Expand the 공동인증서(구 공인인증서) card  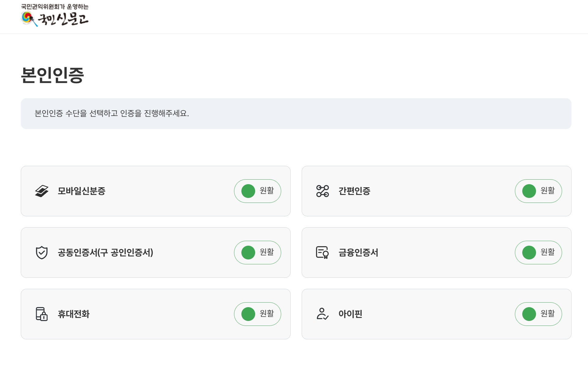click(x=155, y=252)
